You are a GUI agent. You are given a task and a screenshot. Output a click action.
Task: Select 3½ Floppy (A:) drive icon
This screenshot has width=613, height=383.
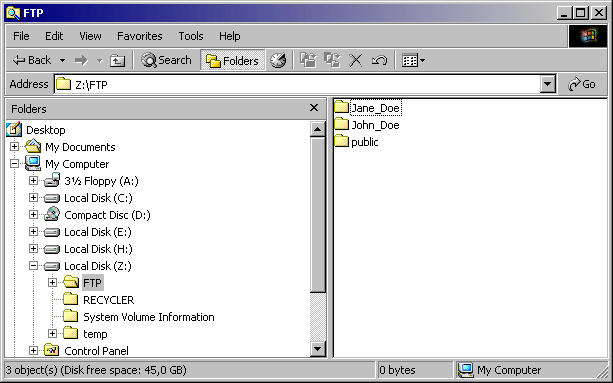click(x=52, y=181)
